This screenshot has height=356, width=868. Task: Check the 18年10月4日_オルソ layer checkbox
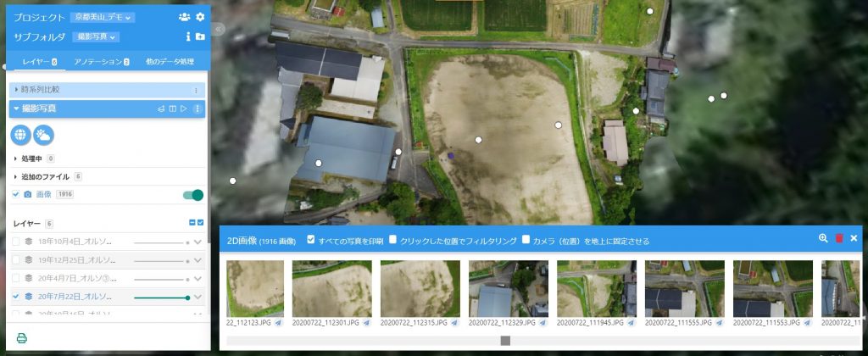(15, 242)
